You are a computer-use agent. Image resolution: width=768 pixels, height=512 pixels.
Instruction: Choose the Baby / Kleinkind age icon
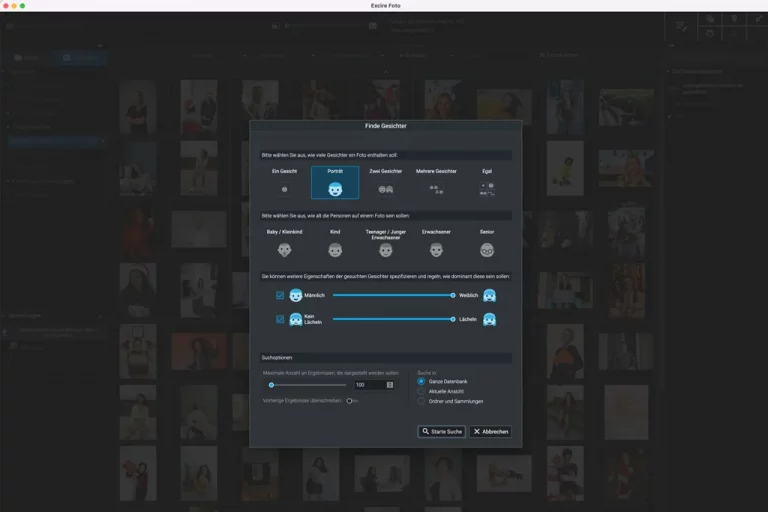tap(284, 250)
